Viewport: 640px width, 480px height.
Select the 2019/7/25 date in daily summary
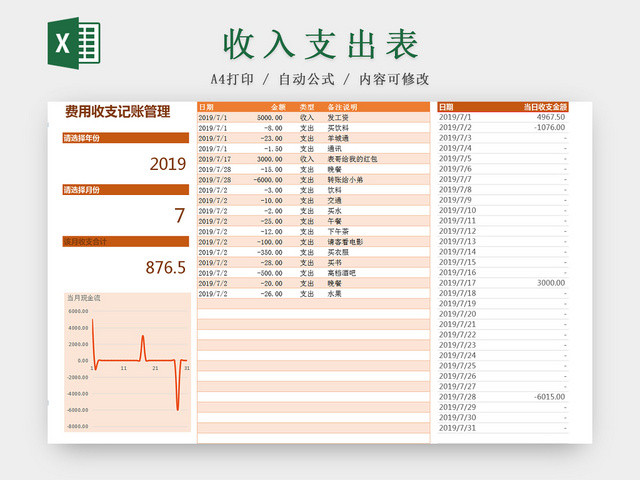(457, 366)
